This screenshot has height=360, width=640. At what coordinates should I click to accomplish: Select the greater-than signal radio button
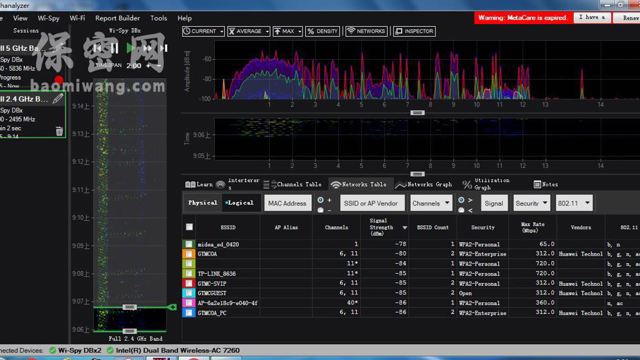pos(461,200)
